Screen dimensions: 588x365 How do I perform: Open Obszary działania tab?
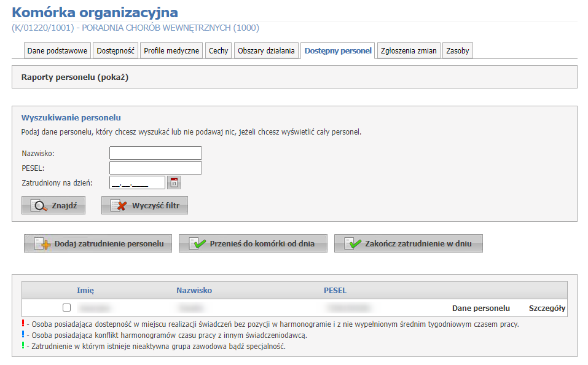(x=266, y=51)
